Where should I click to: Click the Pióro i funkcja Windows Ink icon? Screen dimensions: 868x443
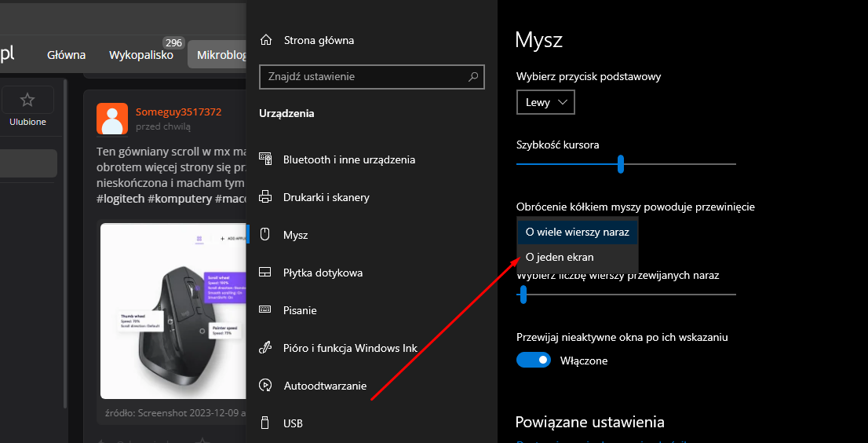coord(265,348)
